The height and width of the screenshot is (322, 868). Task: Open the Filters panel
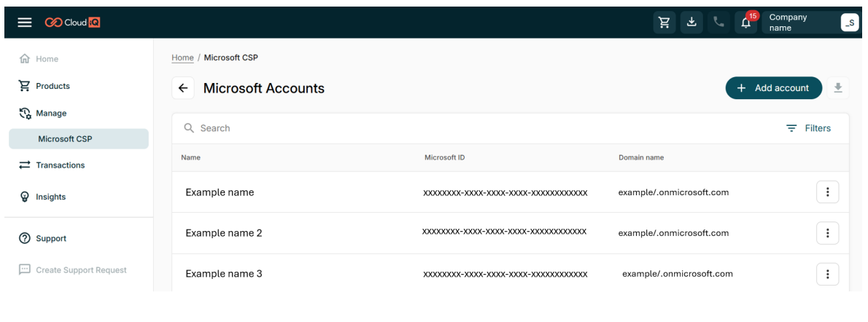pyautogui.click(x=809, y=128)
